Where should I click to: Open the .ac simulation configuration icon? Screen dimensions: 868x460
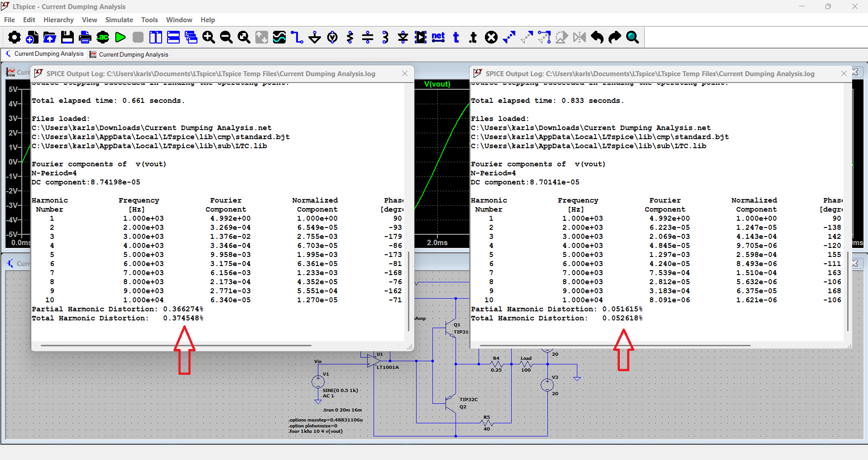click(x=103, y=37)
